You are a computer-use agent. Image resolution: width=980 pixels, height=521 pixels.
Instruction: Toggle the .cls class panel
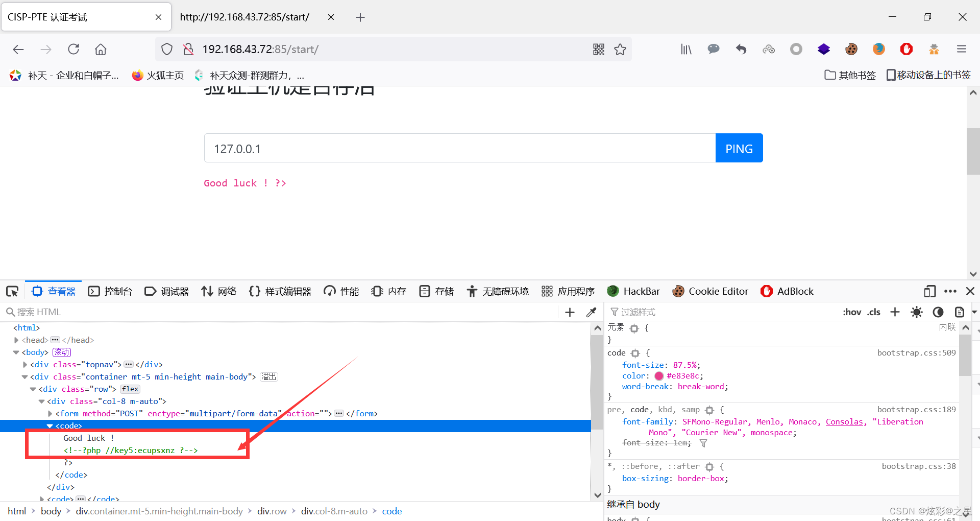point(874,312)
